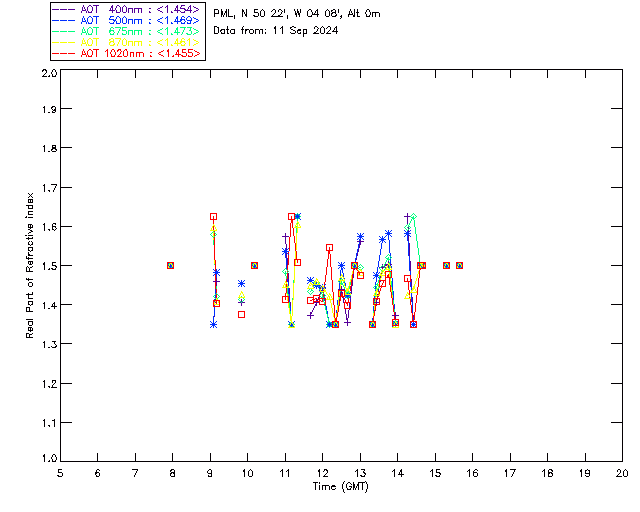Click the x-axis tick label "19"
The width and height of the screenshot is (640, 512).
coord(585,473)
